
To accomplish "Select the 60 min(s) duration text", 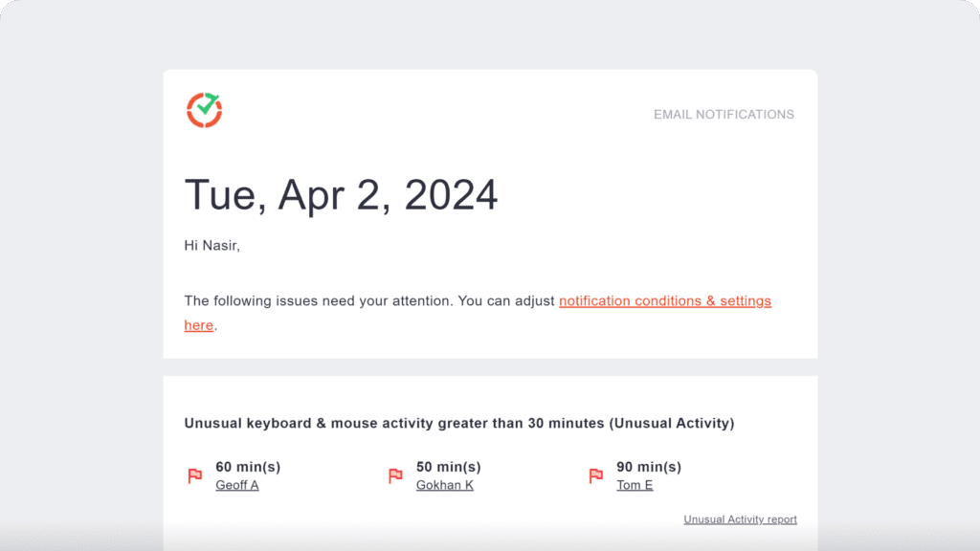I will pyautogui.click(x=248, y=467).
